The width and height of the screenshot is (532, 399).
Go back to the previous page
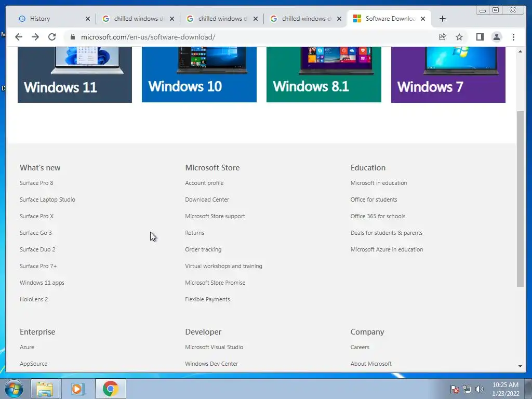point(19,37)
